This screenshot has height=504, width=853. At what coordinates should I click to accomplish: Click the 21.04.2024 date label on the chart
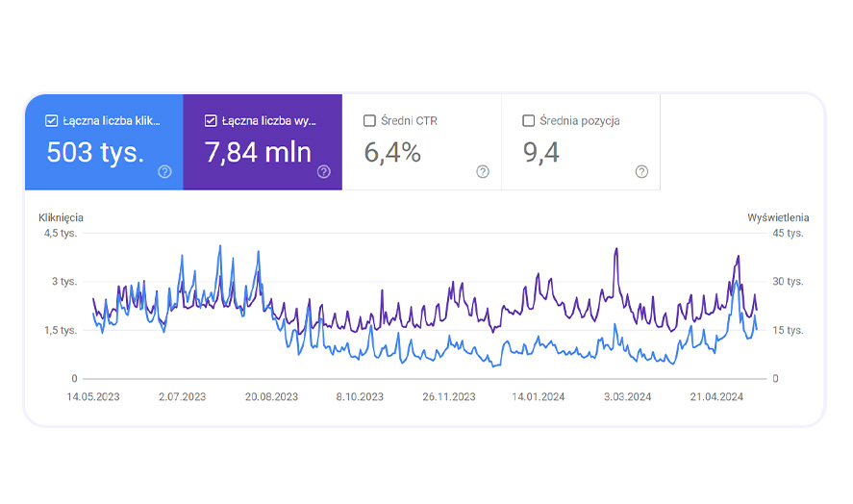[x=718, y=396]
